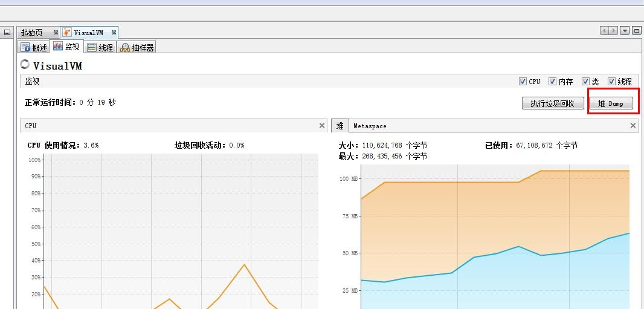Minimize the left side panel using the minus icon

pyautogui.click(x=7, y=33)
